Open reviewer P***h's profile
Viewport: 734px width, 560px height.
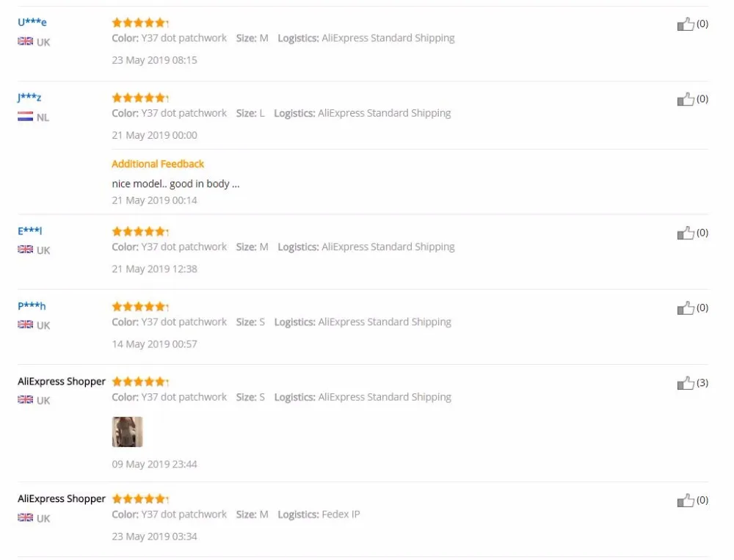coord(32,306)
